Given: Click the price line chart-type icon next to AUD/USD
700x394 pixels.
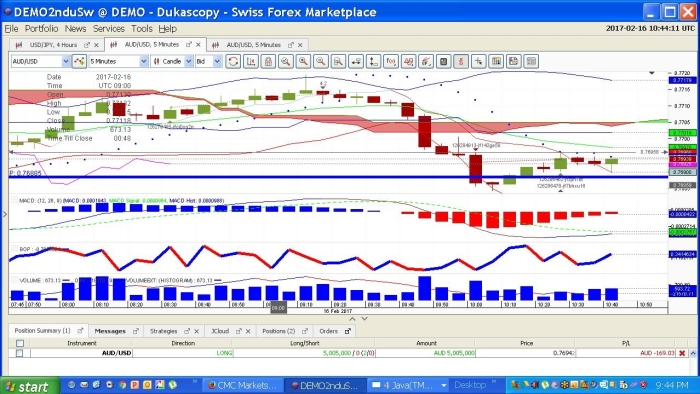Looking at the screenshot, I should pyautogui.click(x=79, y=62).
